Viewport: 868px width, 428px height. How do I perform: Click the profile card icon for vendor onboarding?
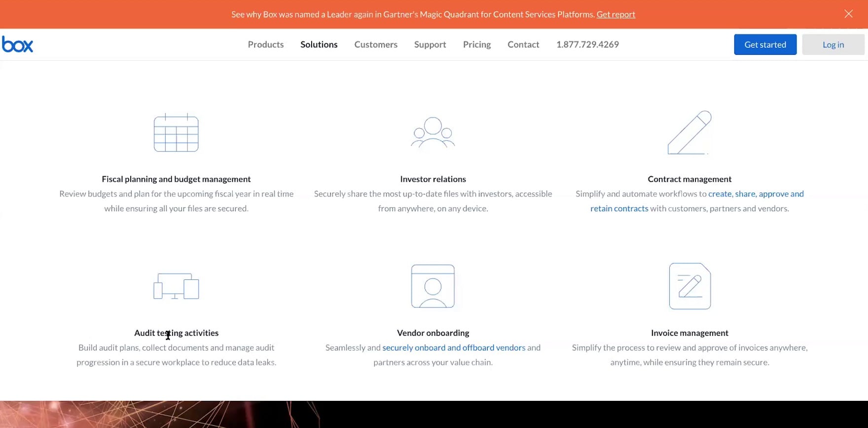(433, 286)
